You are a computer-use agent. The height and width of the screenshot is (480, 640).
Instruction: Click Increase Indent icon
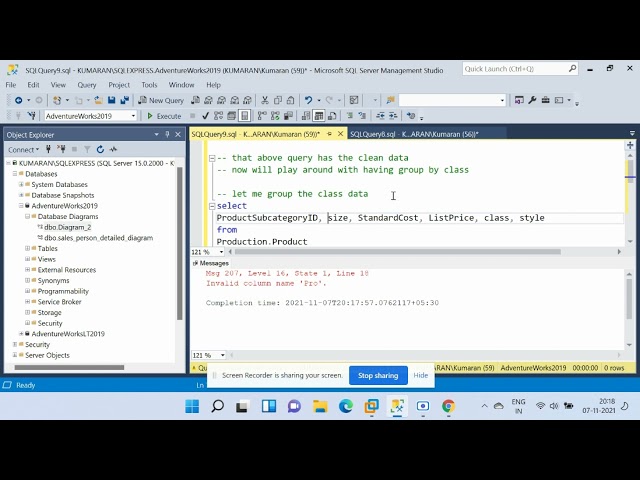tap(393, 116)
